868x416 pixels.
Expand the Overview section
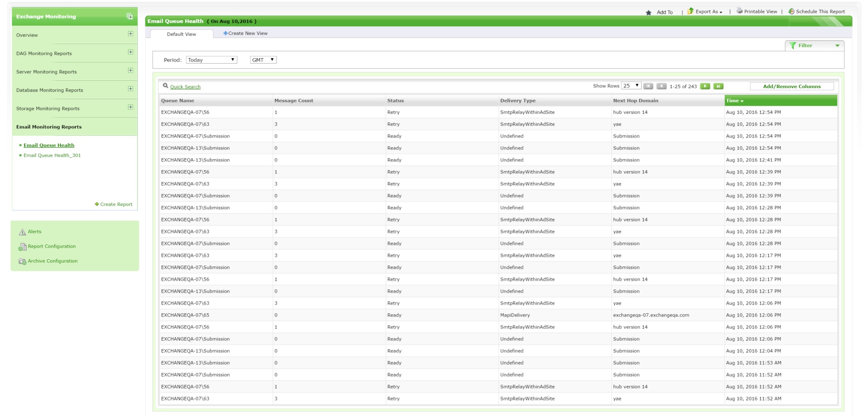point(130,34)
